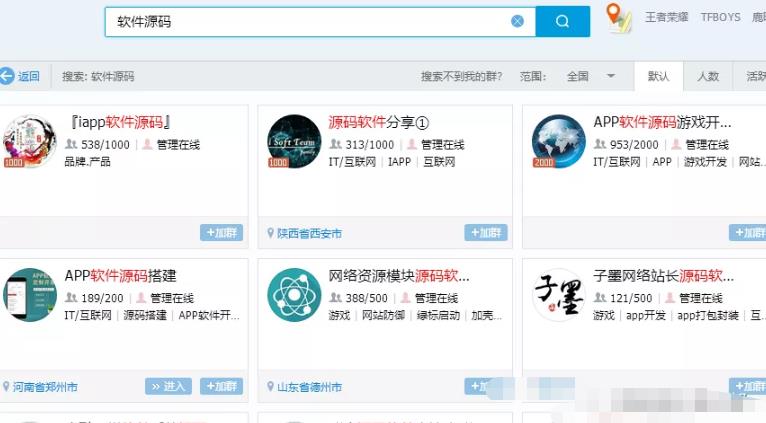Click the map pin icon near hot searches
This screenshot has width=766, height=423.
[619, 18]
